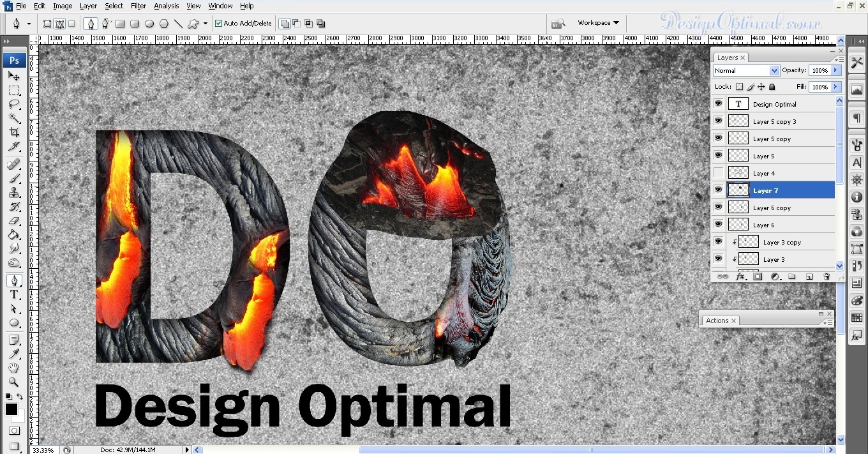Create a new group folder in Layers panel
Image resolution: width=868 pixels, height=454 pixels.
point(792,276)
